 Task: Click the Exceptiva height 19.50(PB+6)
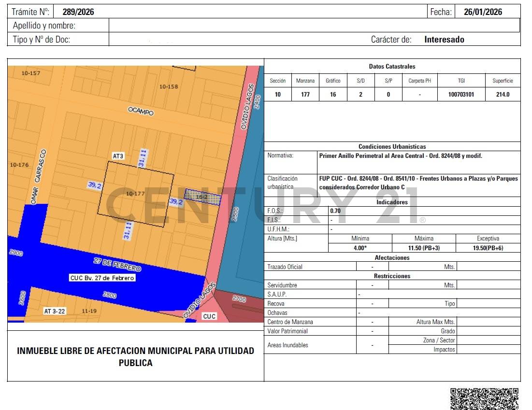point(488,248)
